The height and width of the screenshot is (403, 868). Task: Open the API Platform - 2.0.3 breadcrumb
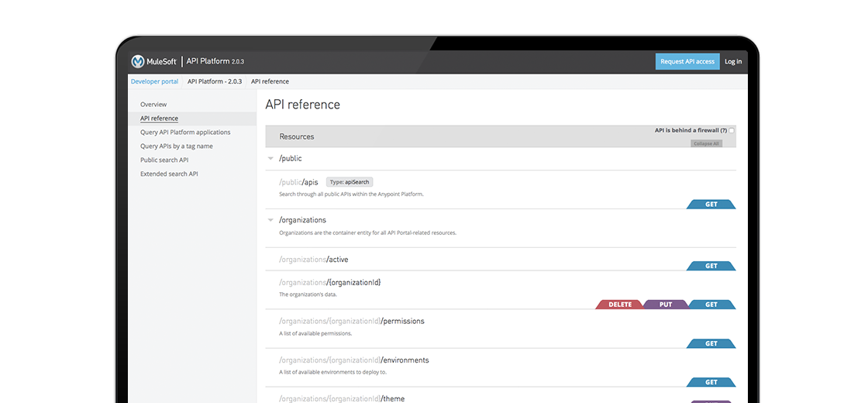(215, 81)
